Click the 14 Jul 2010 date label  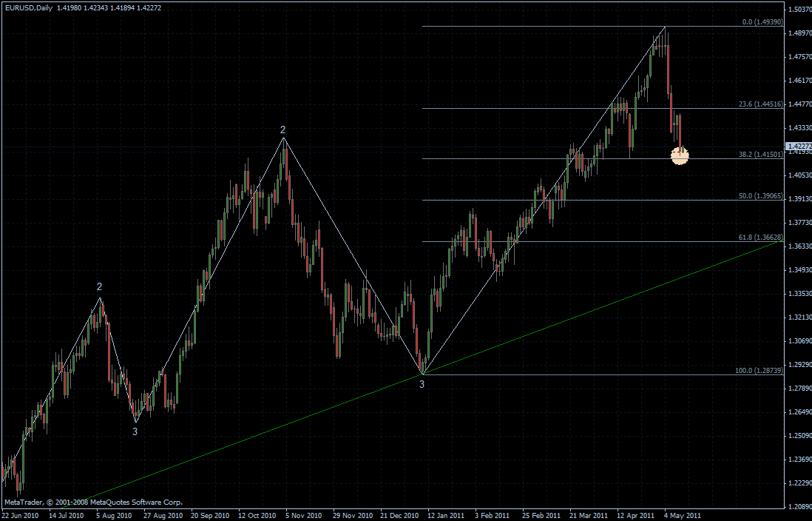67,516
